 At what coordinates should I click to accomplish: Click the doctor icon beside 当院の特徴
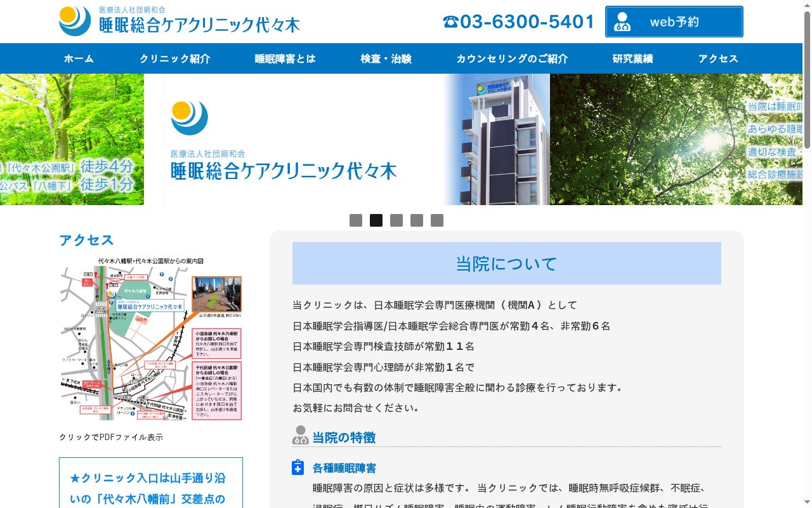pos(301,435)
